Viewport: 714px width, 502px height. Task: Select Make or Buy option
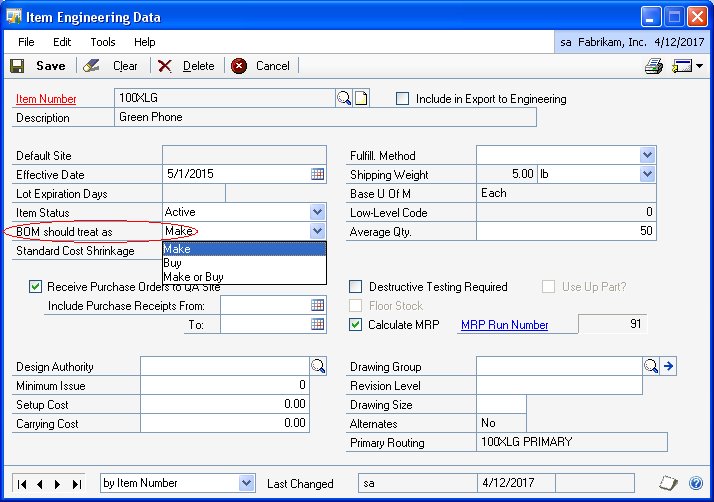pyautogui.click(x=244, y=277)
